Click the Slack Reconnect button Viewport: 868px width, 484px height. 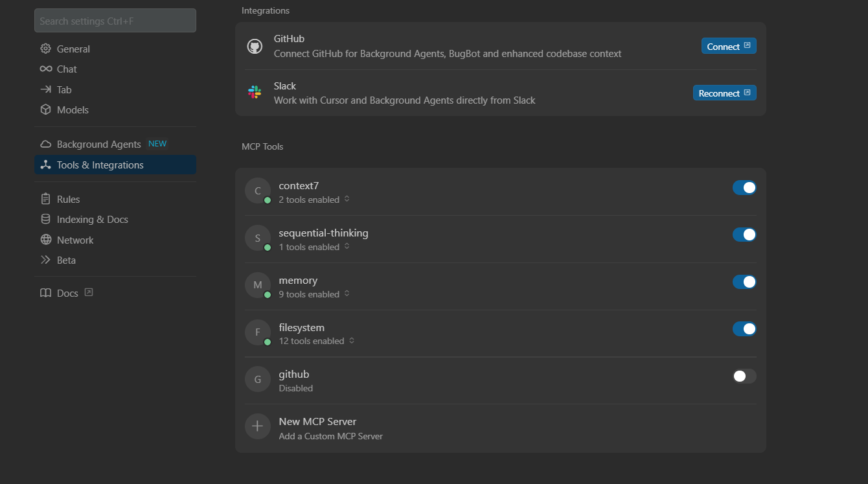click(724, 93)
